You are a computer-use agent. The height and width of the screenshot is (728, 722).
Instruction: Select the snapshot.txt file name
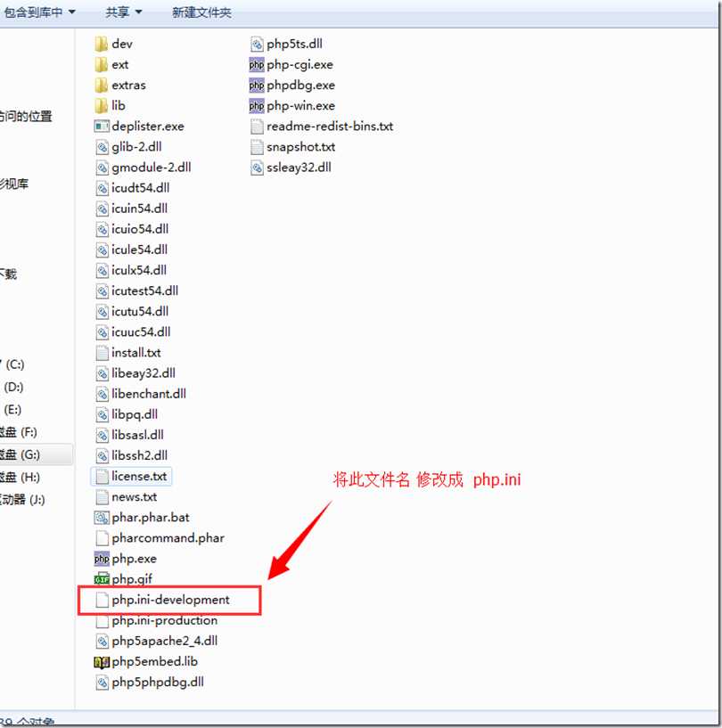(x=301, y=147)
